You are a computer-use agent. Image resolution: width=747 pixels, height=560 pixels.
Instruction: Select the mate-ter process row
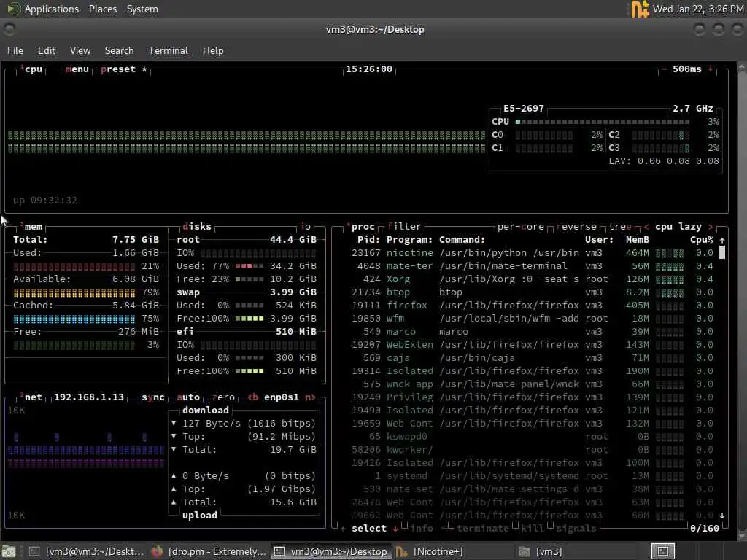532,265
